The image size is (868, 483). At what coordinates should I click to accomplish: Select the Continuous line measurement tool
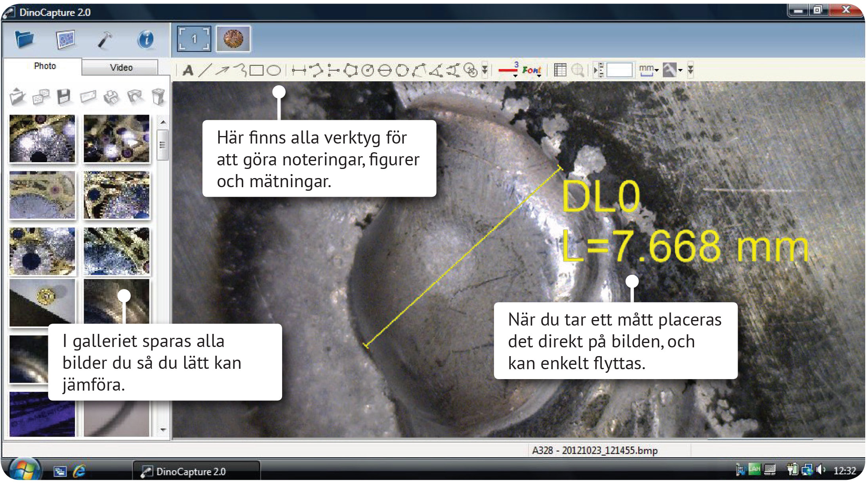[x=316, y=70]
